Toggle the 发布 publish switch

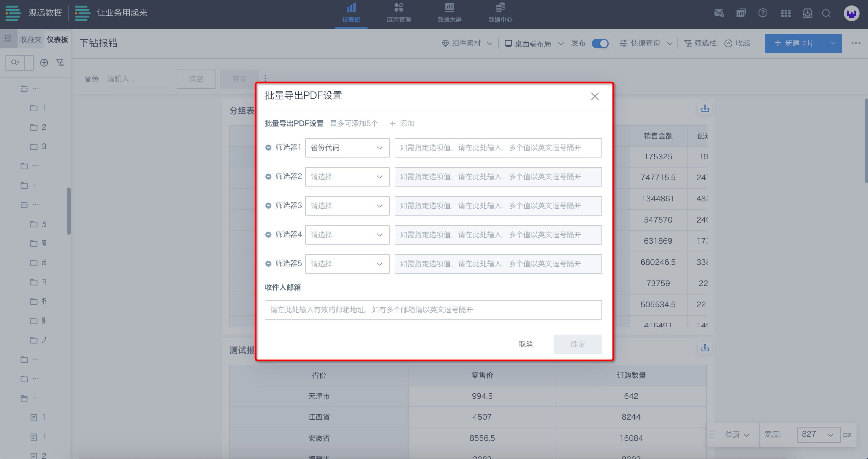click(x=600, y=44)
